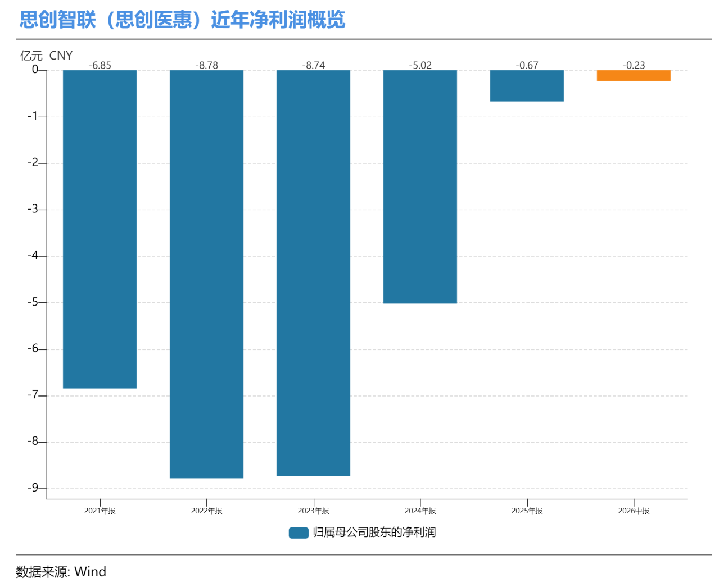Click the -8.78 data label

click(x=206, y=65)
